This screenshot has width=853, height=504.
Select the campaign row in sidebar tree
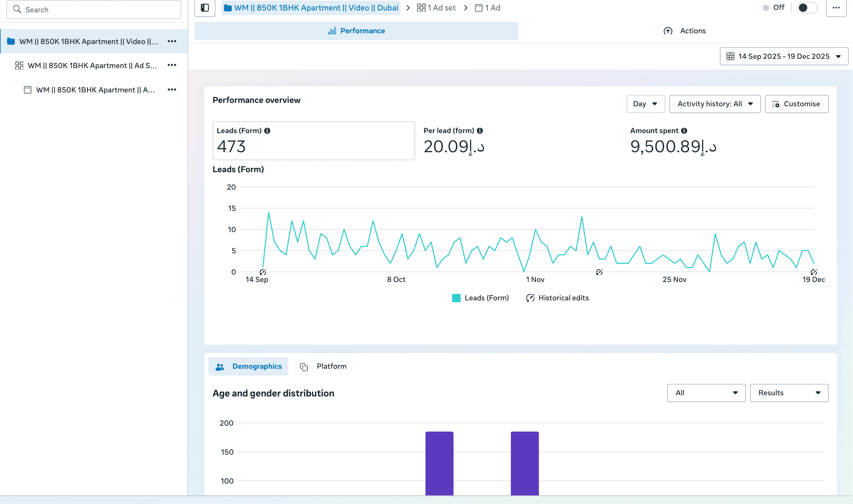pyautogui.click(x=94, y=41)
